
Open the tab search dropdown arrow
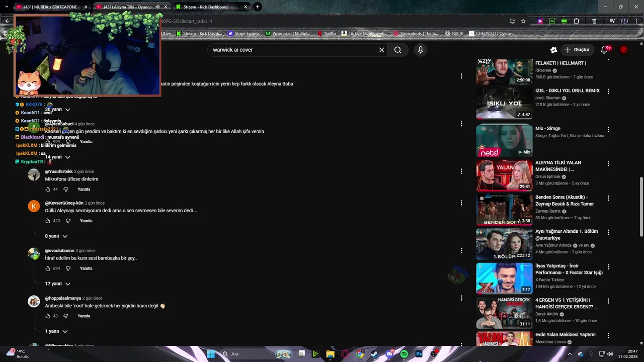7,7
